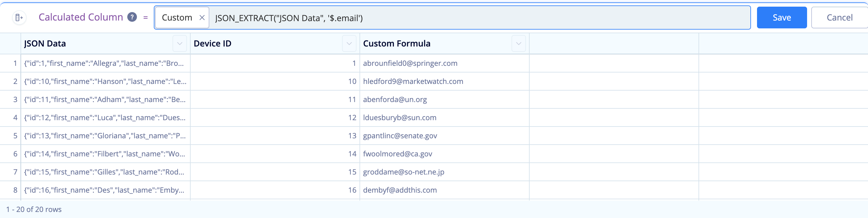Click gpantlinc@senate.gov cell
Screen dimensions: 868x218
445,136
